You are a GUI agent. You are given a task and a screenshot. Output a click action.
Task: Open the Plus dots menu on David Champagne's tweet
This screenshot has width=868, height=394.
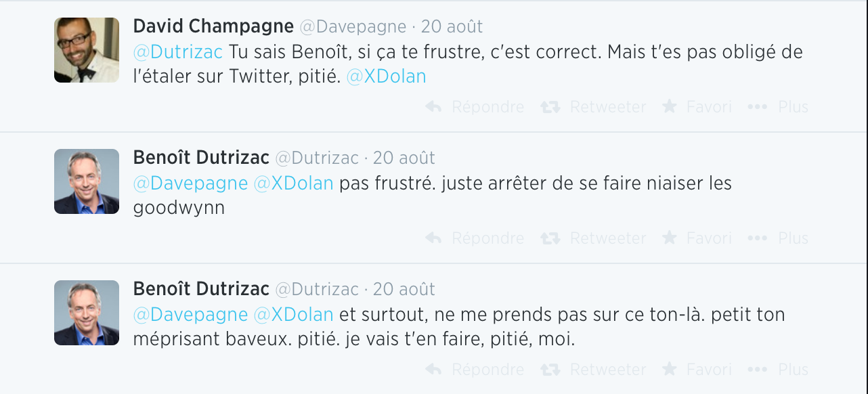tap(757, 107)
